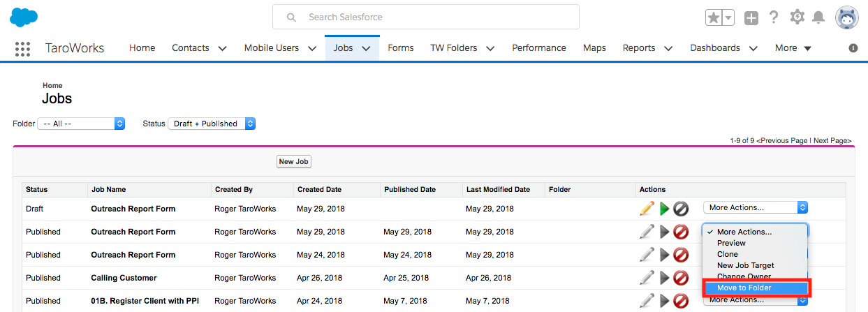This screenshot has height=312, width=868.
Task: Edit the Draft Outreach Report Form job
Action: 647,208
